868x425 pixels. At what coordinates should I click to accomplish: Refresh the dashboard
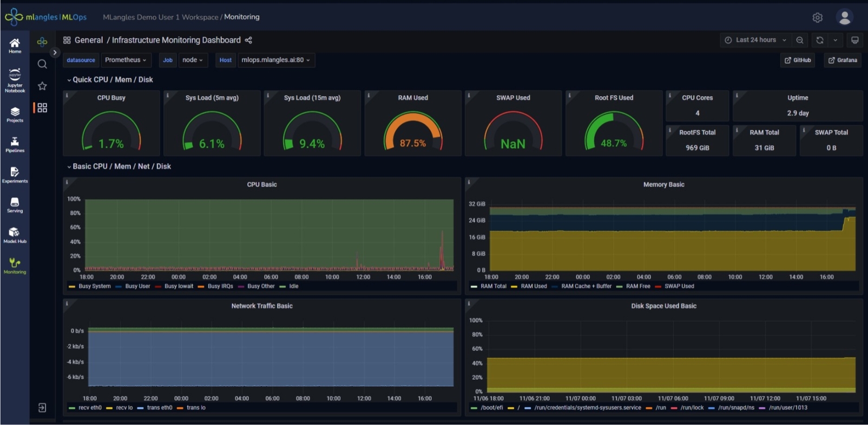point(820,40)
